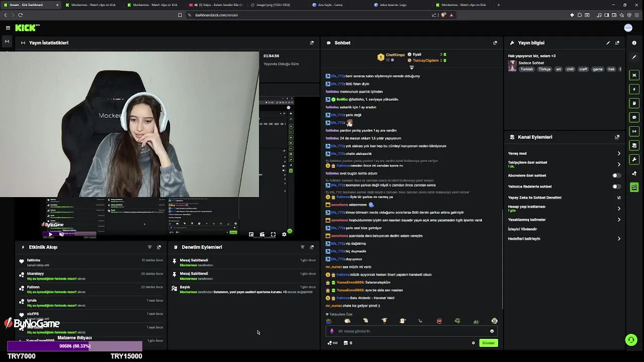644x362 pixels.
Task: Click fattinho follow event in activity feed
Action: (x=92, y=262)
